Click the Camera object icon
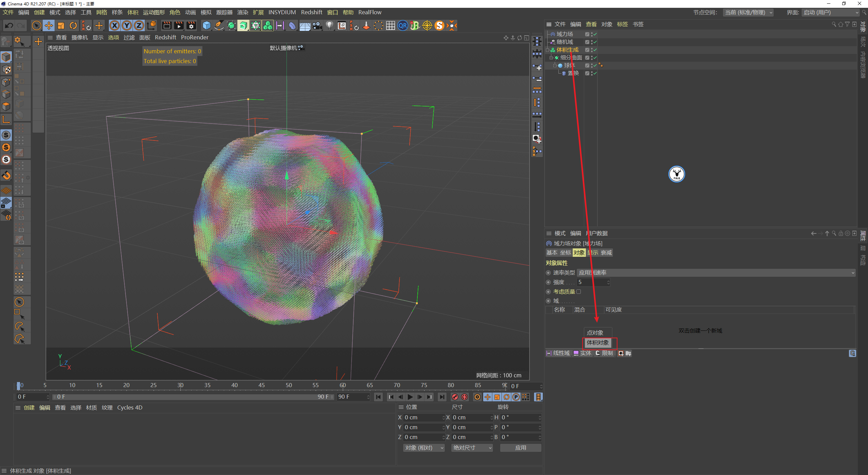Viewport: 868px width, 475px height. (317, 26)
